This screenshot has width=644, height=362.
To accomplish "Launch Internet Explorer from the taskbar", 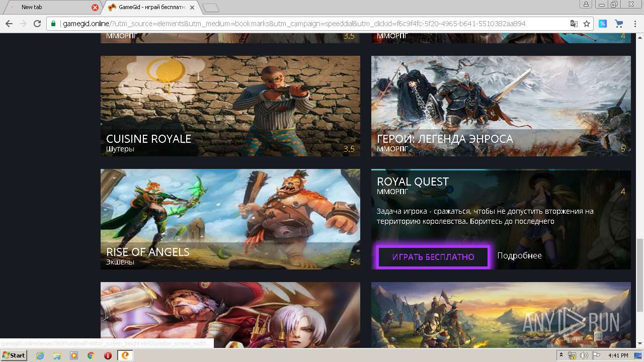I will [40, 355].
